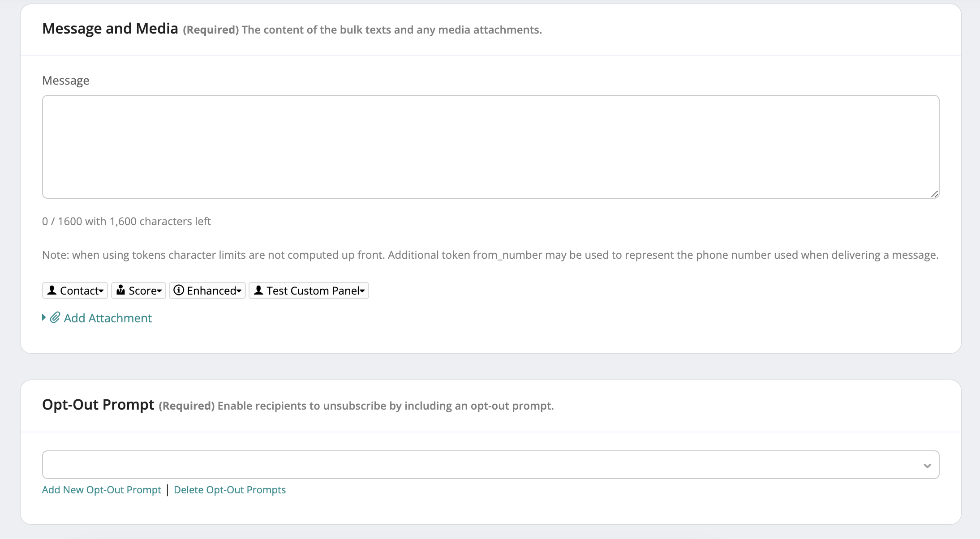
Task: Click the person icon on Test Custom Panel
Action: pos(258,290)
